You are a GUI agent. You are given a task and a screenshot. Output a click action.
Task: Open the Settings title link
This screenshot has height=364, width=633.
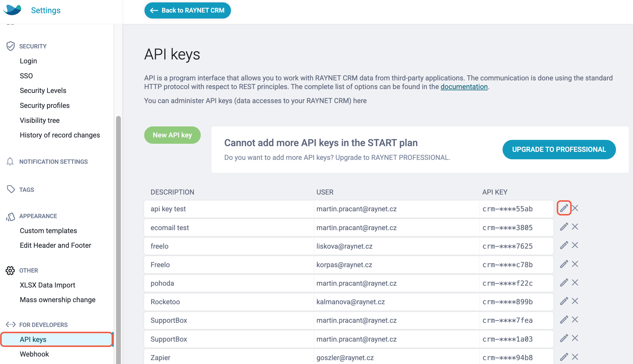[x=46, y=10]
